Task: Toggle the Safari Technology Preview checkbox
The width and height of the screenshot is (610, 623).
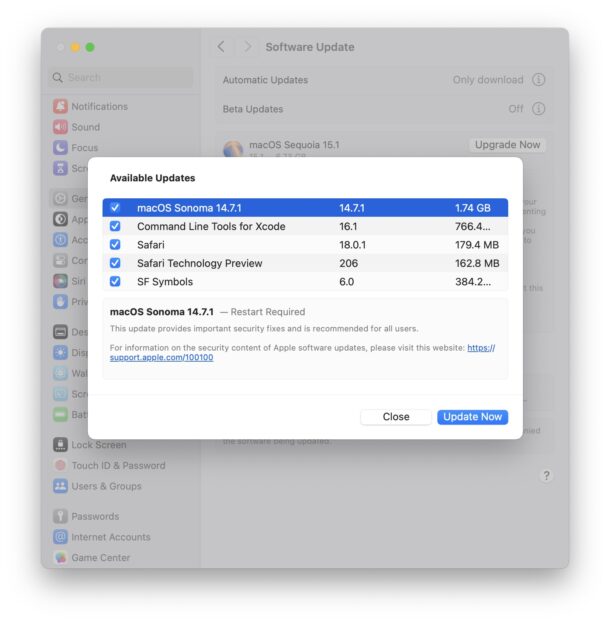Action: 115,264
